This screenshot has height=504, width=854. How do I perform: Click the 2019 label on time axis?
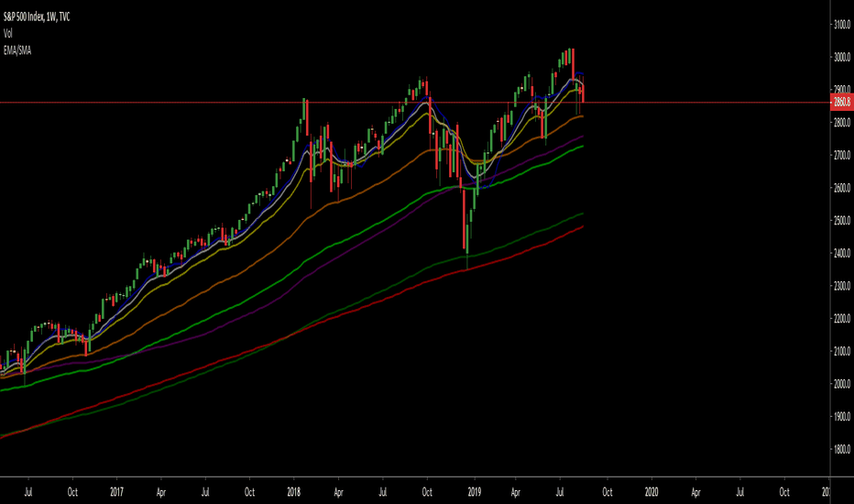475,492
